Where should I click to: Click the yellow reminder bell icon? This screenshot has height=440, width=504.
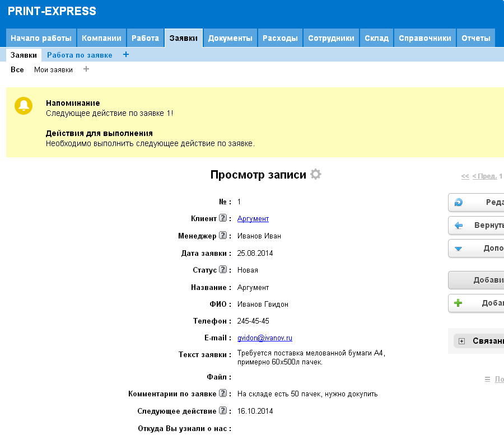tap(24, 105)
